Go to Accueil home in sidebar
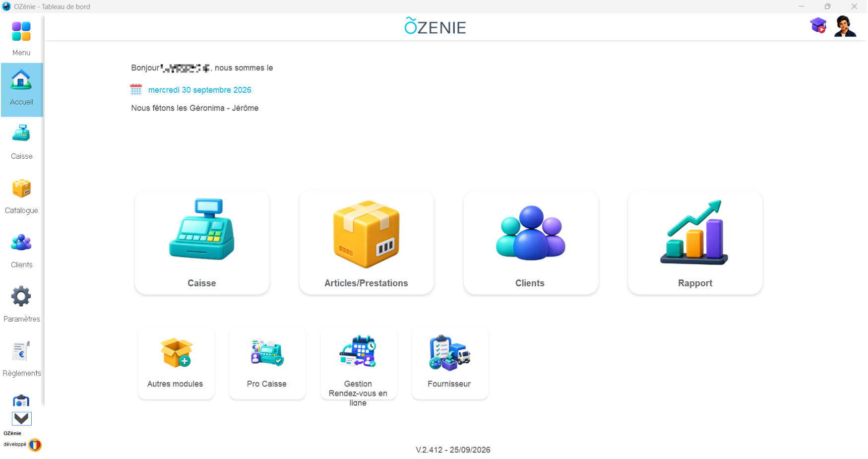 coord(22,90)
